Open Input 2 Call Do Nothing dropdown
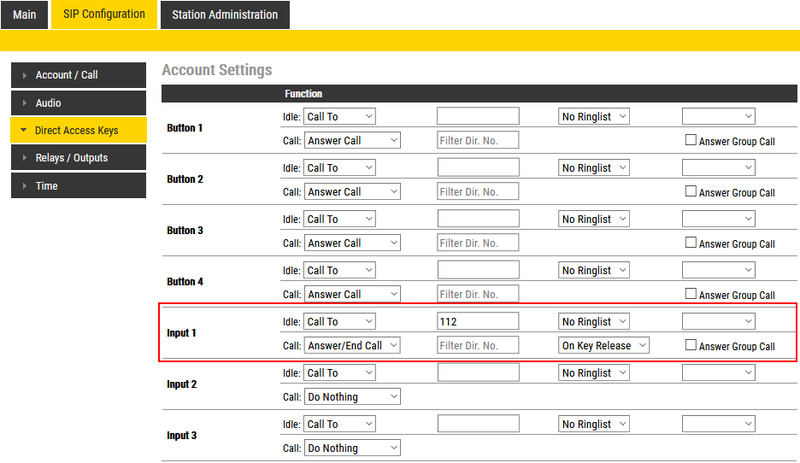Viewport: 800px width, 463px height. (352, 397)
